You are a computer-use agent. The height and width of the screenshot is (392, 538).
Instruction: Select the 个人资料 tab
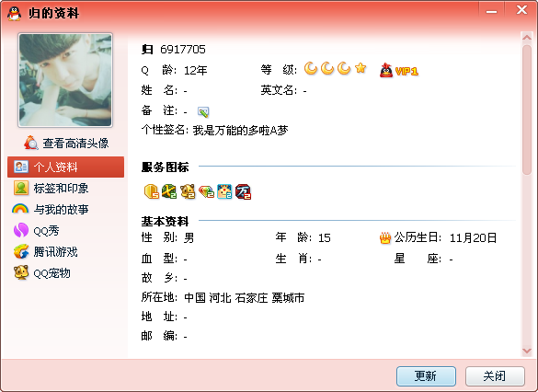click(x=65, y=167)
